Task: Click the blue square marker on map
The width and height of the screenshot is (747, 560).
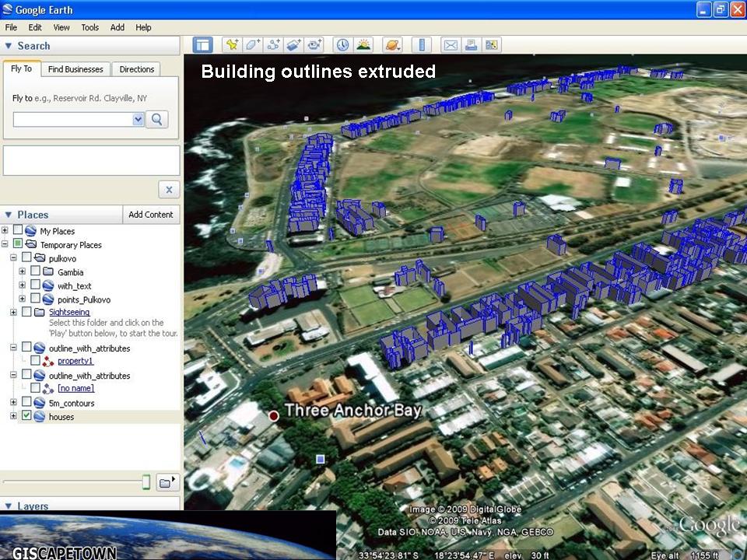Action: click(x=321, y=459)
